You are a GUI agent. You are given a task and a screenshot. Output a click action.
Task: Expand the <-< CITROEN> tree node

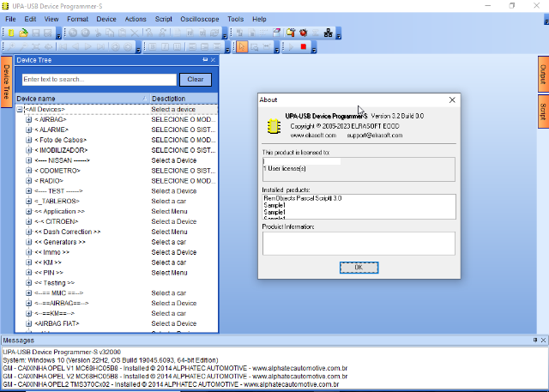(x=28, y=221)
